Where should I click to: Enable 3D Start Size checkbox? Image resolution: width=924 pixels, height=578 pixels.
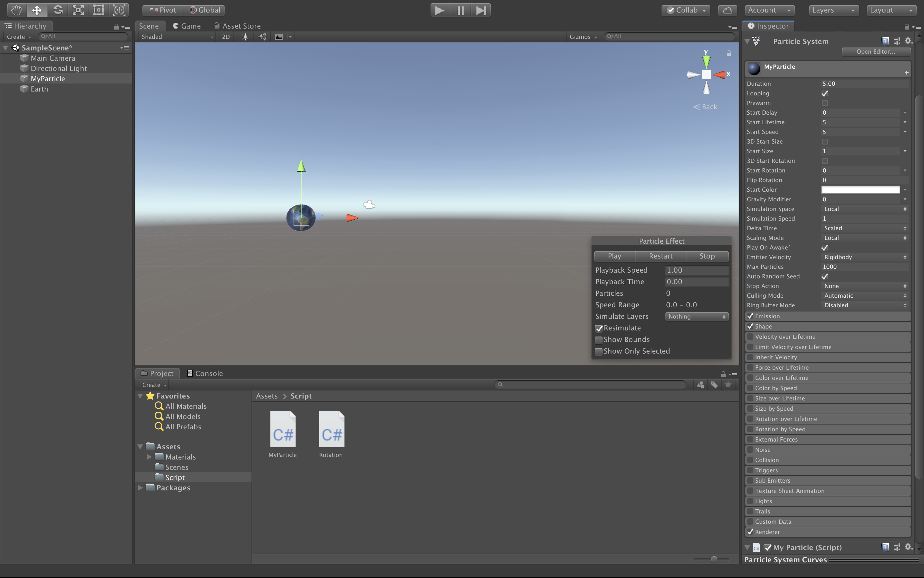pos(825,142)
